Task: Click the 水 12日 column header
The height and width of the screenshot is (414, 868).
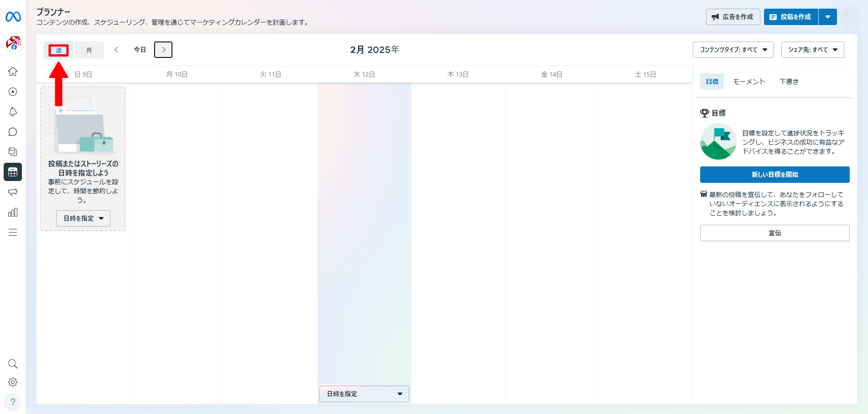Action: 364,74
